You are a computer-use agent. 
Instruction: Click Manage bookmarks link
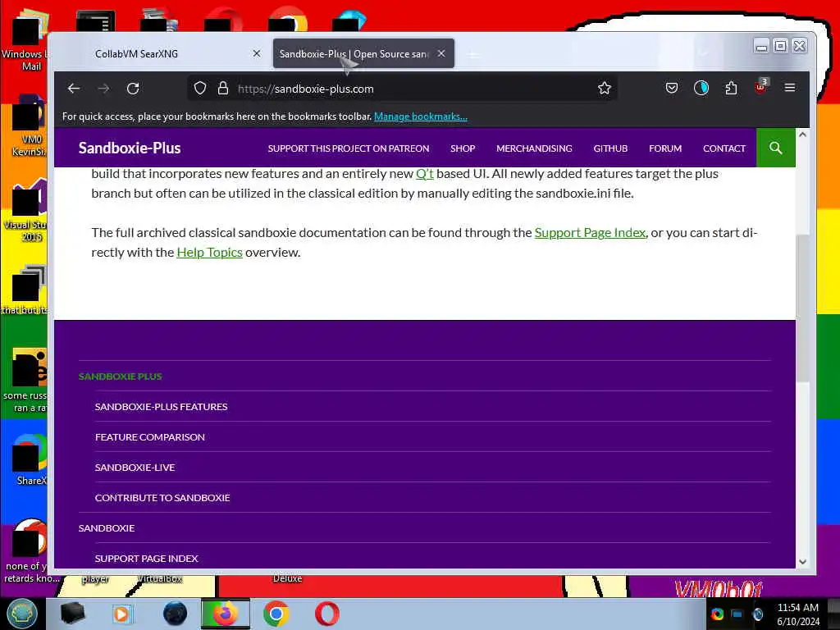coord(421,116)
